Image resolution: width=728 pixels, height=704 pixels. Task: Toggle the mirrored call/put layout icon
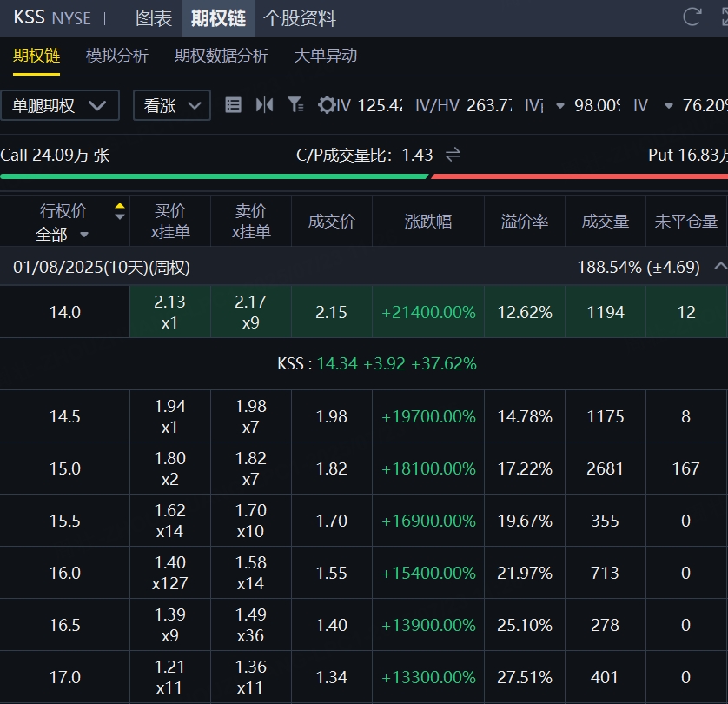(265, 105)
